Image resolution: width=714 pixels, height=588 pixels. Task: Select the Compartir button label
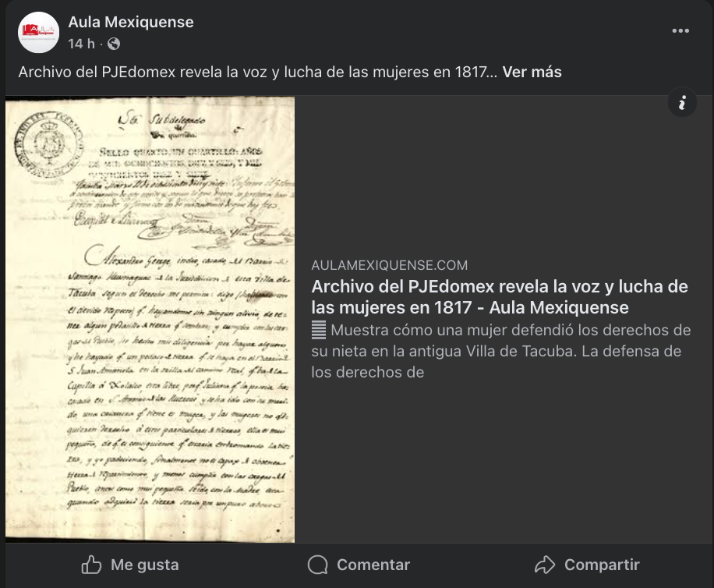pyautogui.click(x=602, y=565)
